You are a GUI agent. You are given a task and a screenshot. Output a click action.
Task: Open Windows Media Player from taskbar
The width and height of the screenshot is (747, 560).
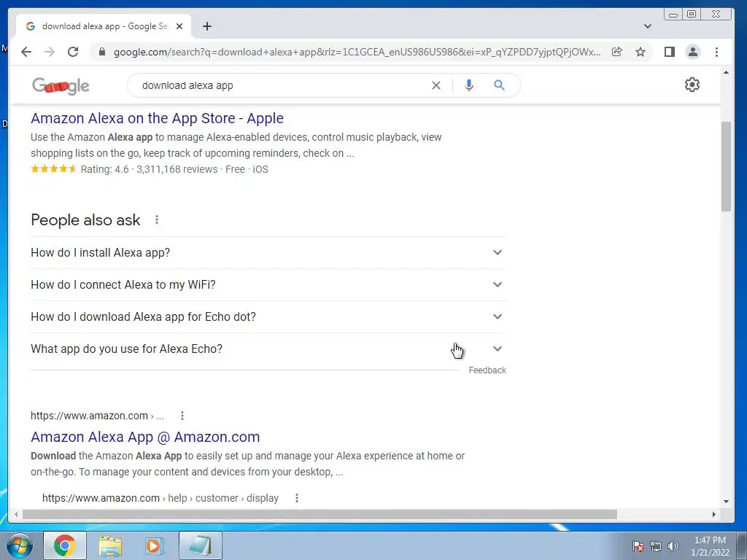click(153, 546)
